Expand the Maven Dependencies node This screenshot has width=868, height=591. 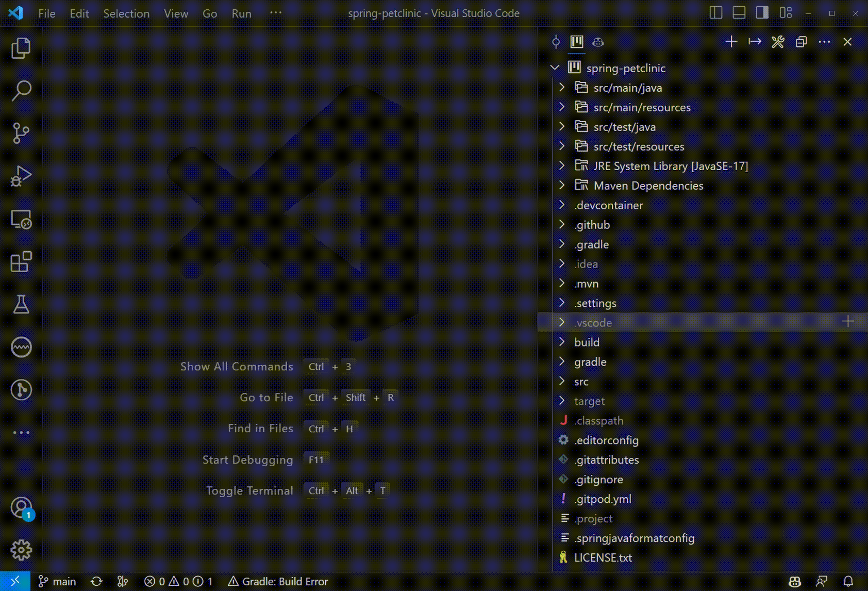pyautogui.click(x=562, y=185)
